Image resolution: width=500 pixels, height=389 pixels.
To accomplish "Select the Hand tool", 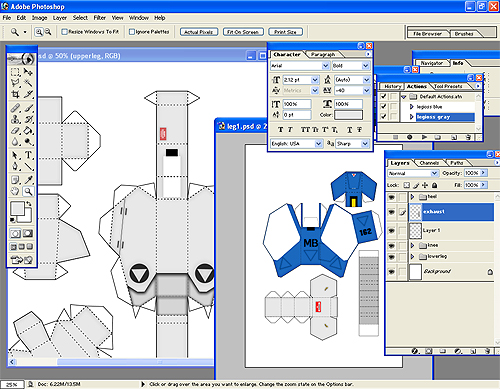I will coord(15,191).
